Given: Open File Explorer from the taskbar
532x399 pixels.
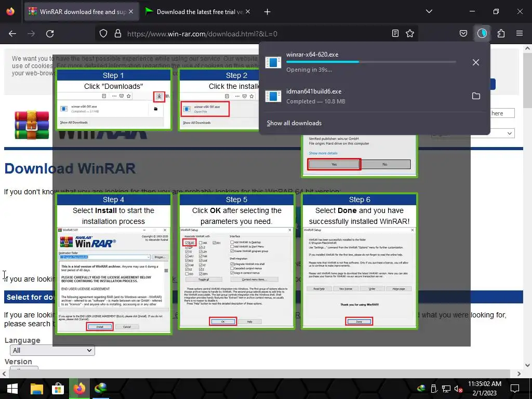Looking at the screenshot, I should (37, 389).
